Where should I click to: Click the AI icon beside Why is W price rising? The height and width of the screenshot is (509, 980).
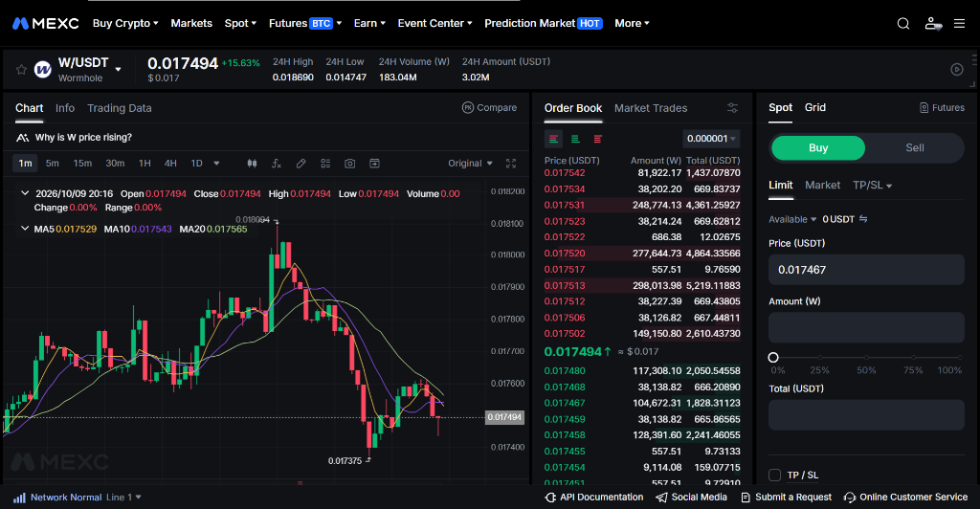[23, 138]
